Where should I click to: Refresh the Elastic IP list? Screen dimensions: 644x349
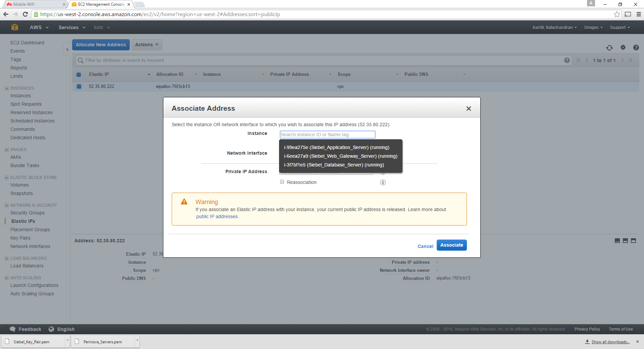609,48
